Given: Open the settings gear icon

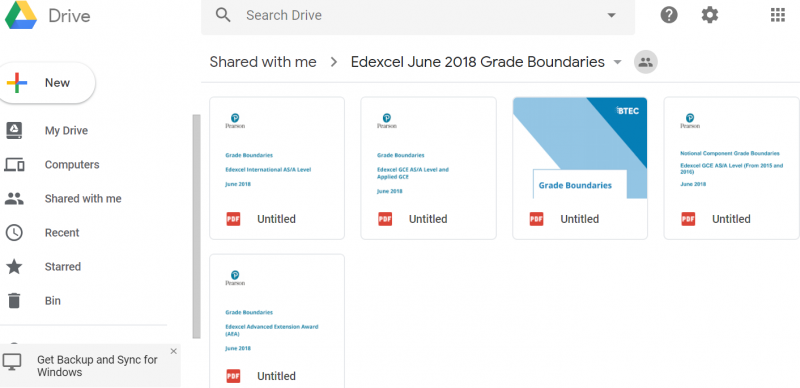Looking at the screenshot, I should point(710,15).
